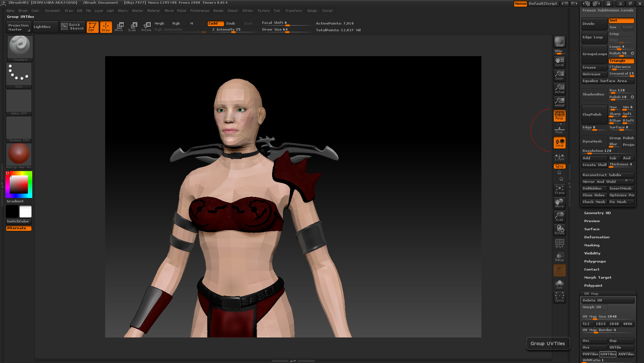Toggle Perspective view off

pos(559,116)
